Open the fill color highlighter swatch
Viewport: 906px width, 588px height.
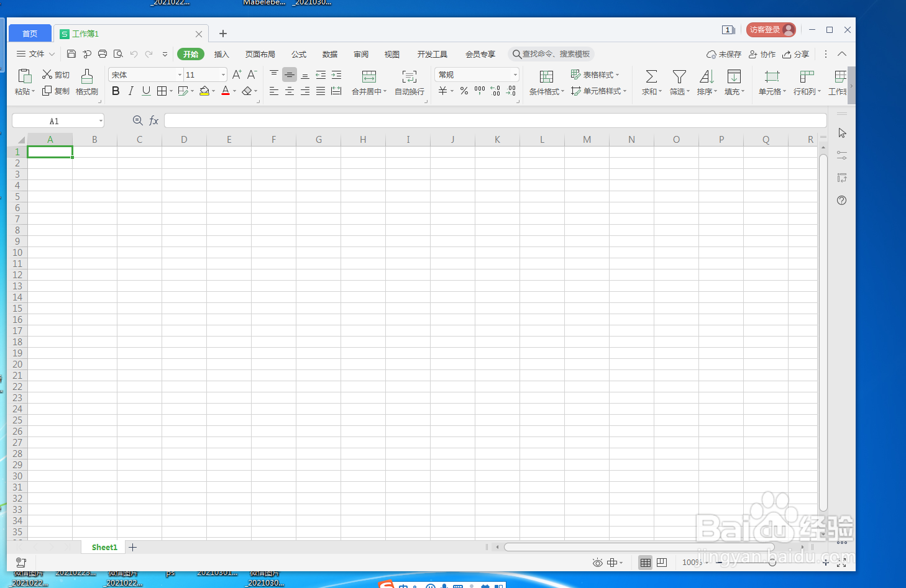click(x=204, y=91)
